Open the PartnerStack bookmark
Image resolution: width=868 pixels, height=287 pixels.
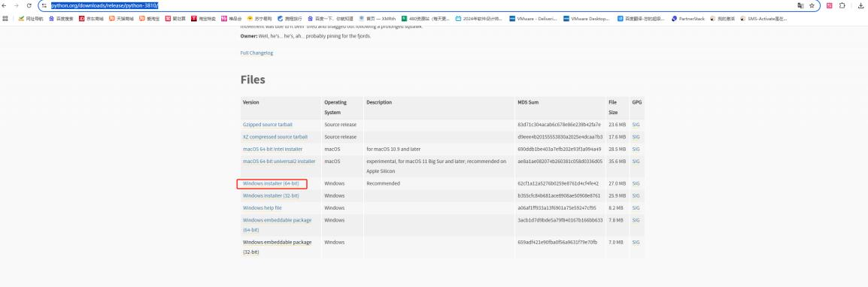coord(688,18)
